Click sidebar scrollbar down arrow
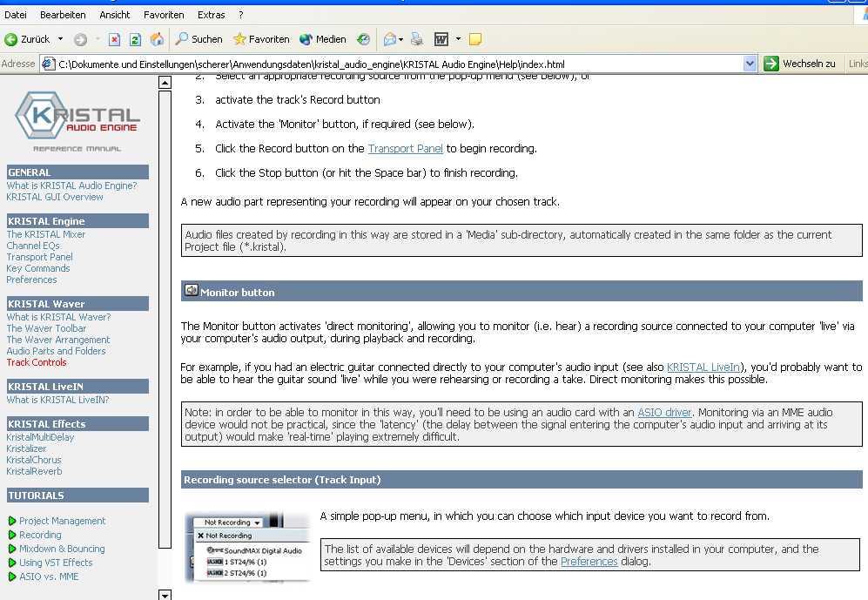This screenshot has width=868, height=600. pos(165,595)
